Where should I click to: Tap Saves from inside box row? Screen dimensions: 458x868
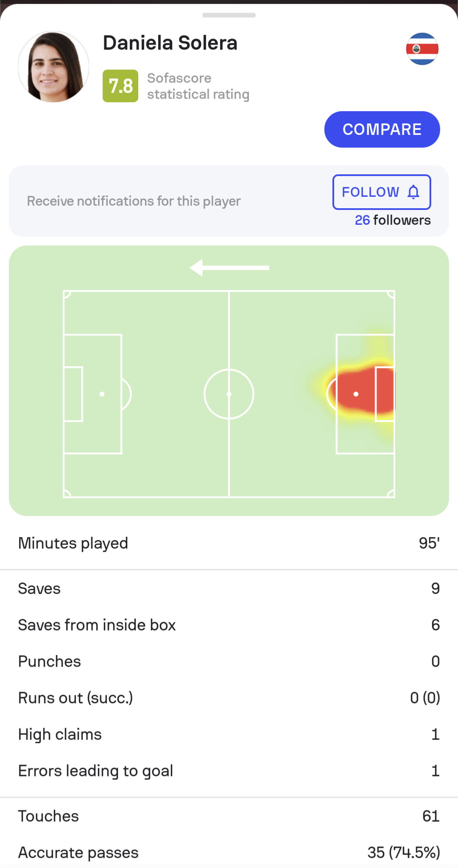click(229, 625)
